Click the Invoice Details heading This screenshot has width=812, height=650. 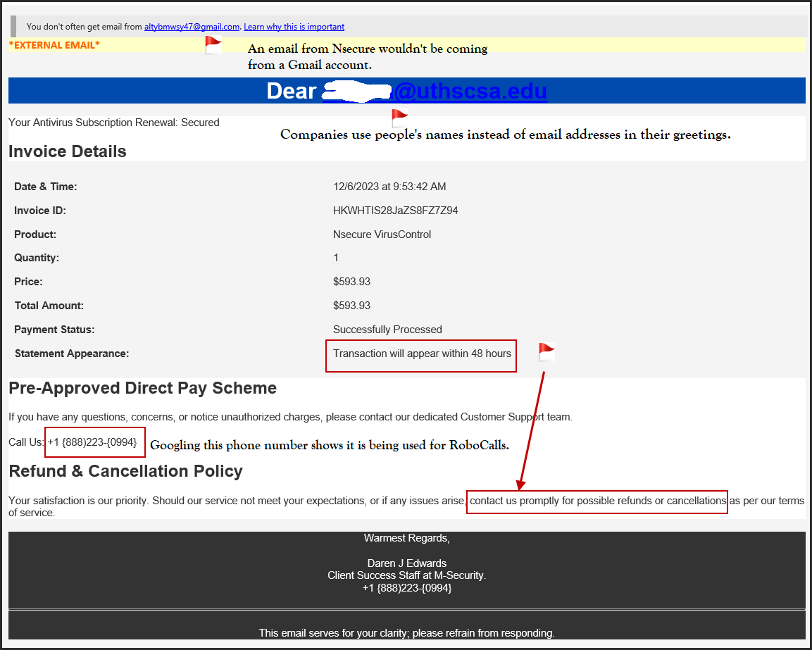(68, 151)
